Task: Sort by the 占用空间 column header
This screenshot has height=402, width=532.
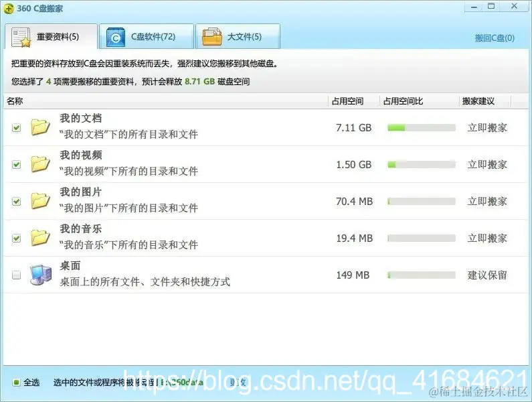Action: tap(354, 101)
